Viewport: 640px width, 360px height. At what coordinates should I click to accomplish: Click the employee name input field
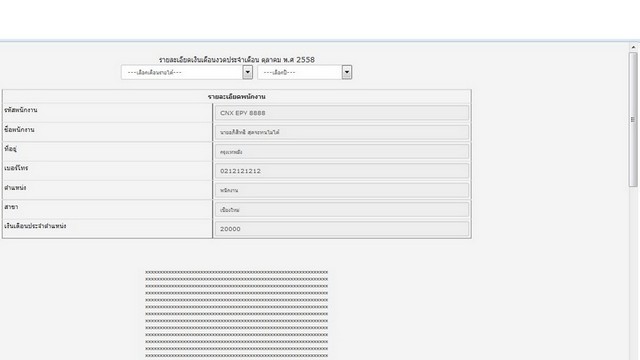pyautogui.click(x=342, y=132)
